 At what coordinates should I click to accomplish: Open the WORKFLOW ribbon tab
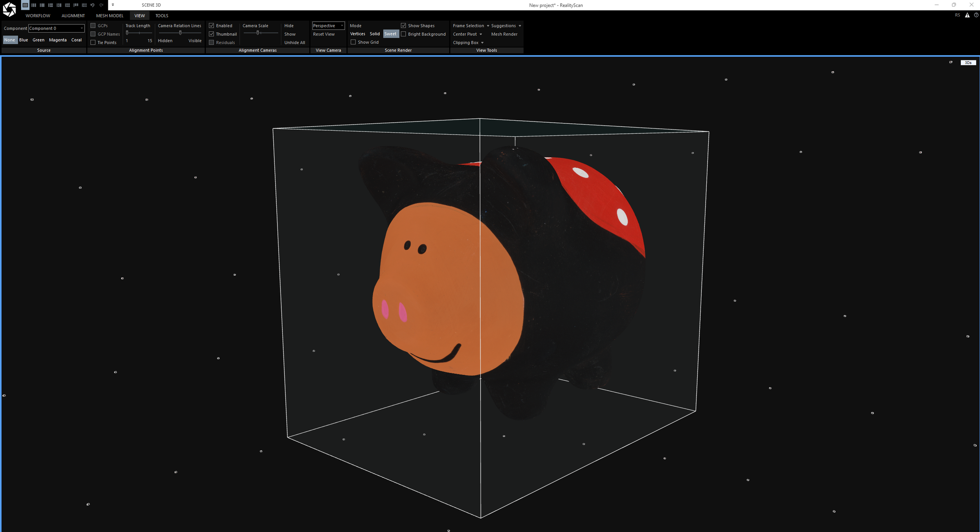pyautogui.click(x=38, y=16)
